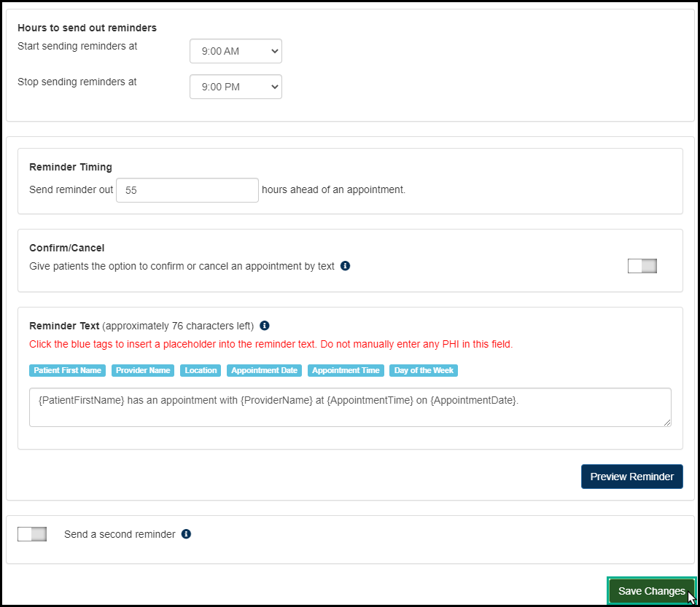Viewport: 700px width, 607px height.
Task: Insert the Appointment Time tag
Action: click(346, 370)
